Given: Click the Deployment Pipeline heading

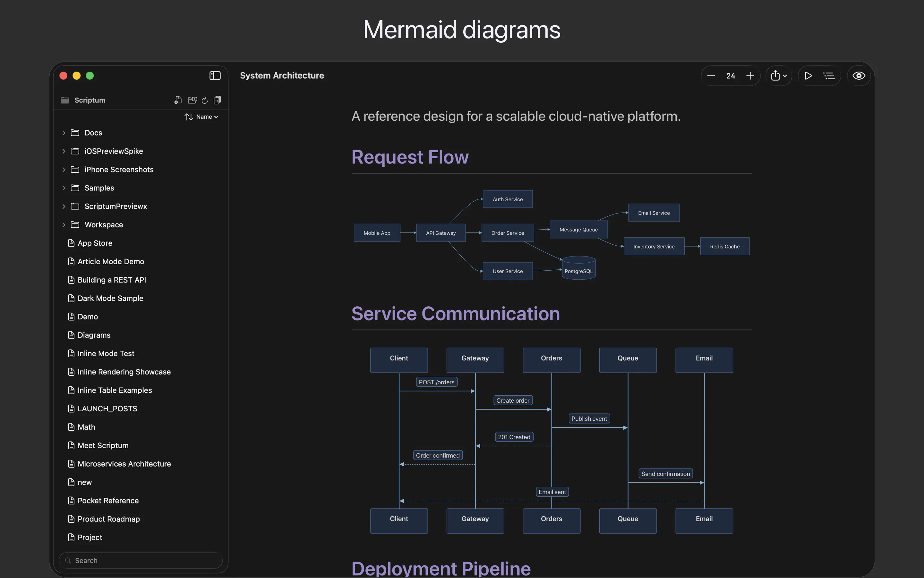Looking at the screenshot, I should click(441, 568).
